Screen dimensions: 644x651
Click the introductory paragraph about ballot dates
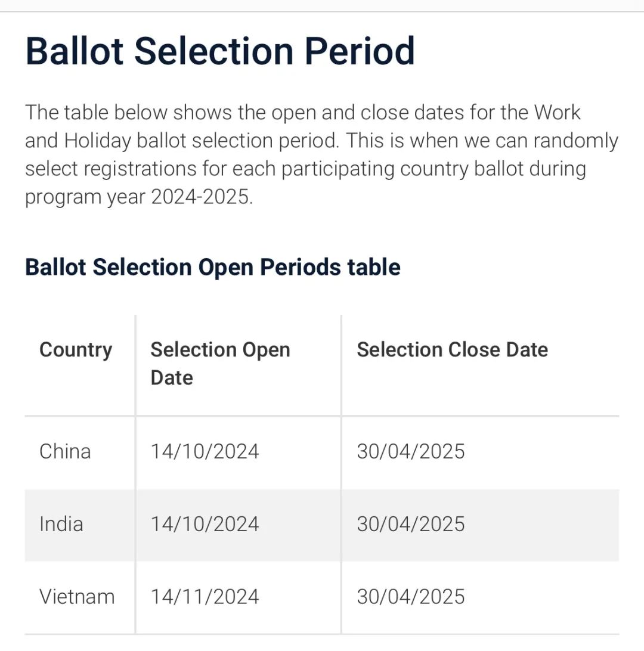click(x=322, y=154)
